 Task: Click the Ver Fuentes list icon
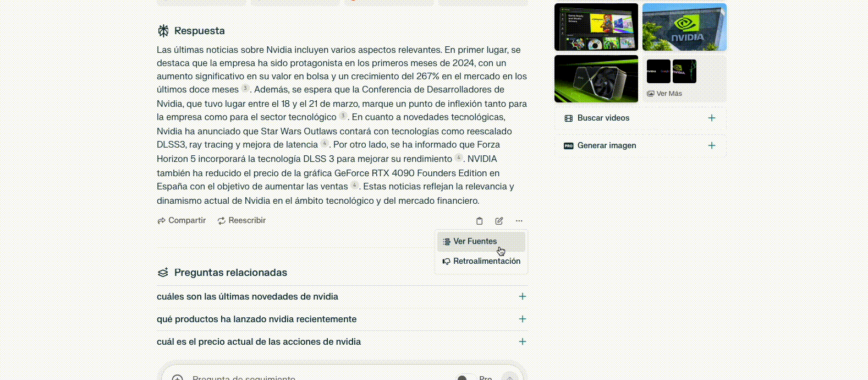coord(447,242)
